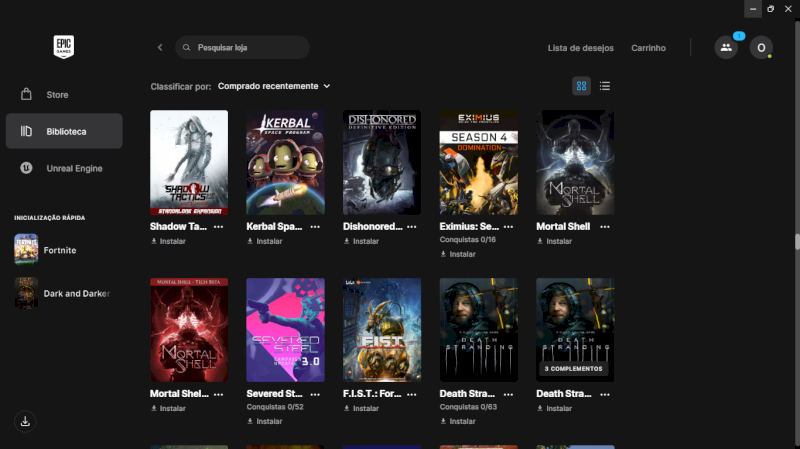Open the Carrinho link

point(648,48)
